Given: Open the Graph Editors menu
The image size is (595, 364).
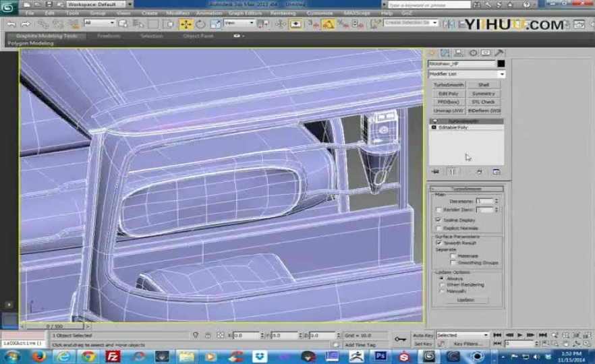Looking at the screenshot, I should 245,13.
